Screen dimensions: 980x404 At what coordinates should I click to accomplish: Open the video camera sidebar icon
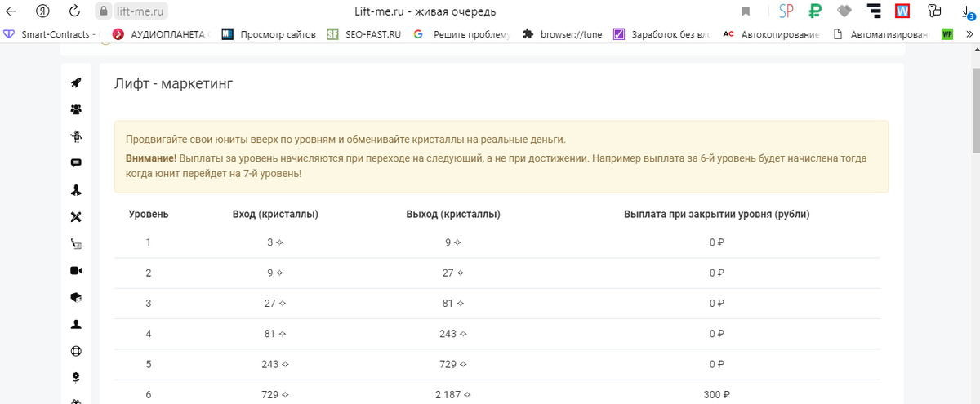[76, 270]
